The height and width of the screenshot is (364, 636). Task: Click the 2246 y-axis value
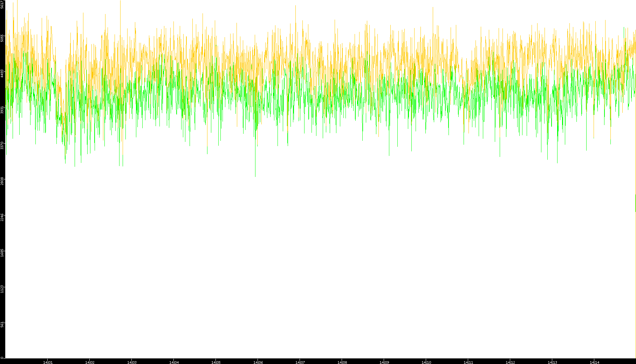[x=2, y=217]
